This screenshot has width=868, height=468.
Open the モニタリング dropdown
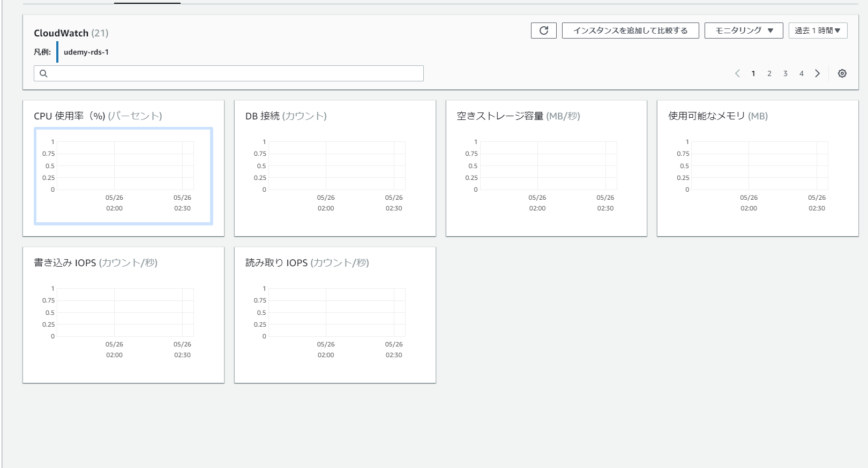pyautogui.click(x=744, y=31)
